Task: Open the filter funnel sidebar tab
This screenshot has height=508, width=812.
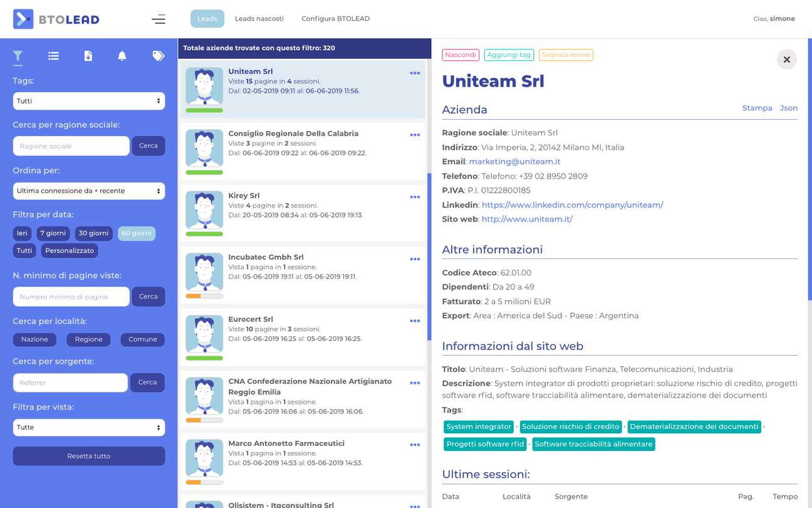Action: (x=18, y=56)
